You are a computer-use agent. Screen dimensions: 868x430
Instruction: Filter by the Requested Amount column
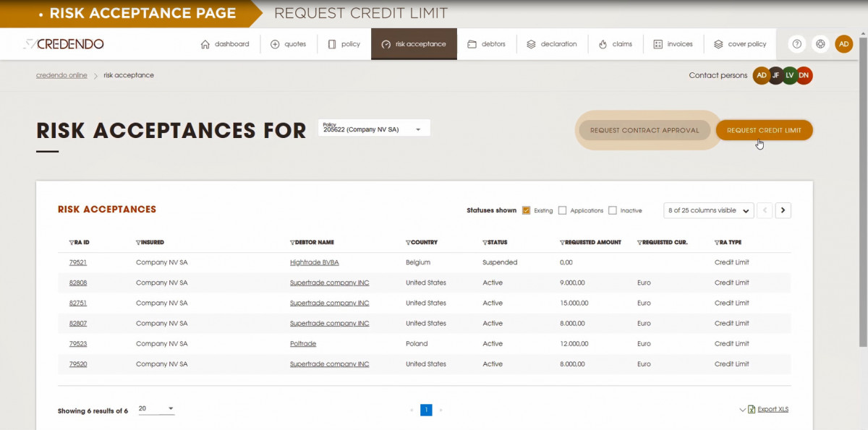[562, 243]
